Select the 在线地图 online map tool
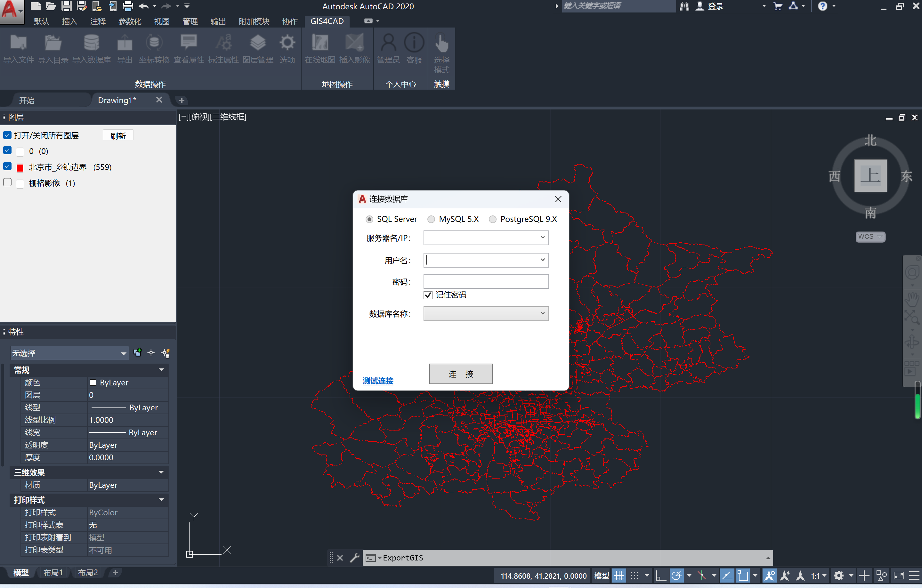Screen dimensions: 922x588 pos(320,48)
